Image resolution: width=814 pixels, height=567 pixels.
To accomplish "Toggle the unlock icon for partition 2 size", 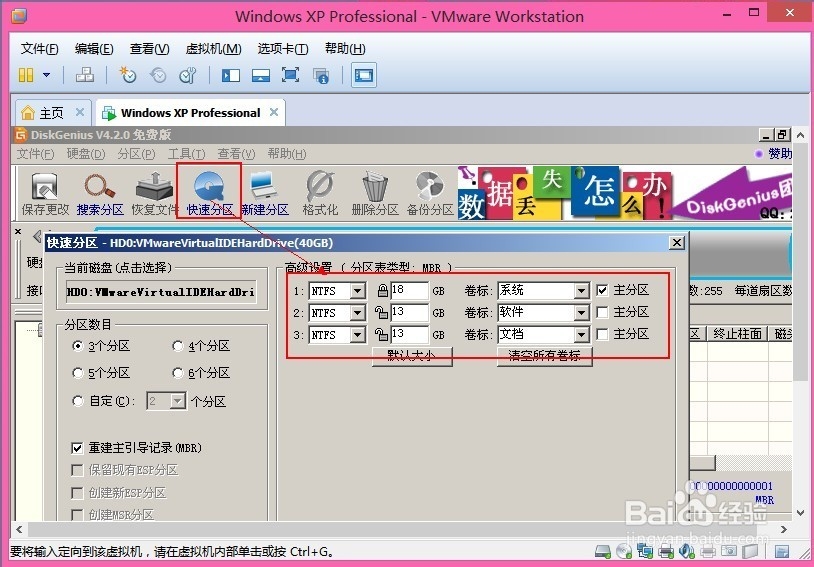I will 382,313.
